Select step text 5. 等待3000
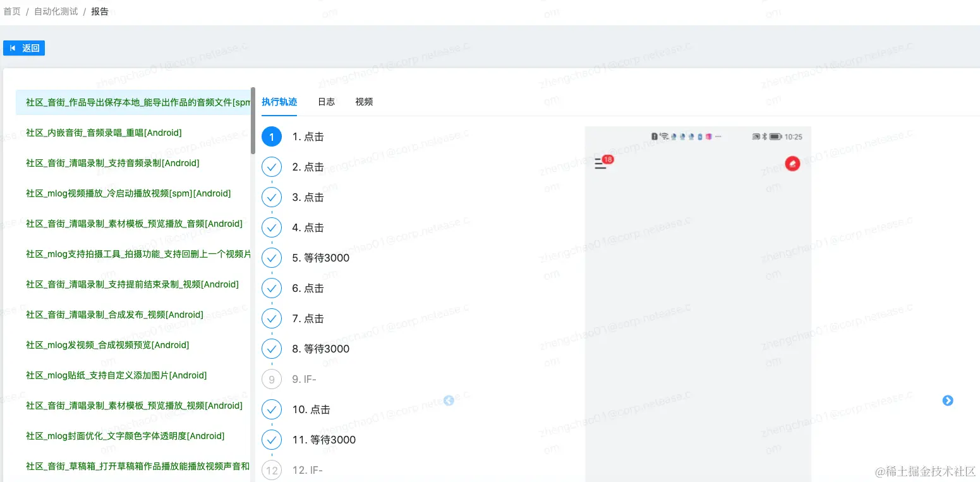The width and height of the screenshot is (980, 482). click(x=320, y=258)
